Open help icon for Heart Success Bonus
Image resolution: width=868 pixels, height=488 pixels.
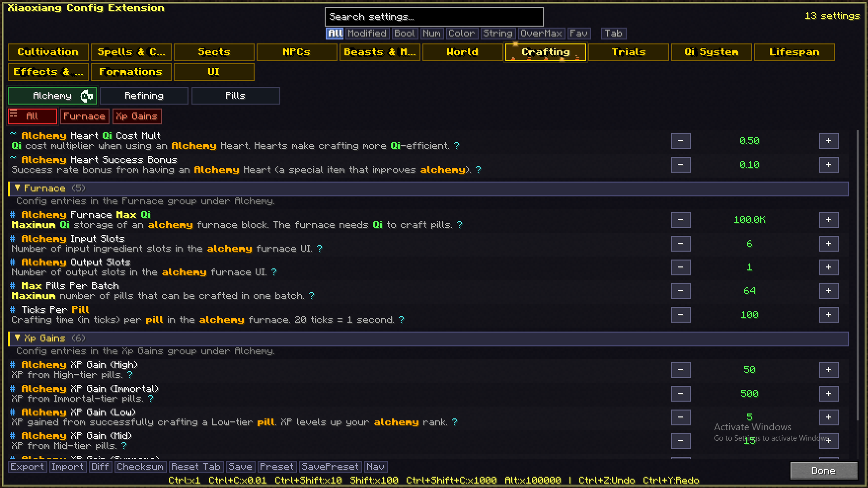pos(478,170)
